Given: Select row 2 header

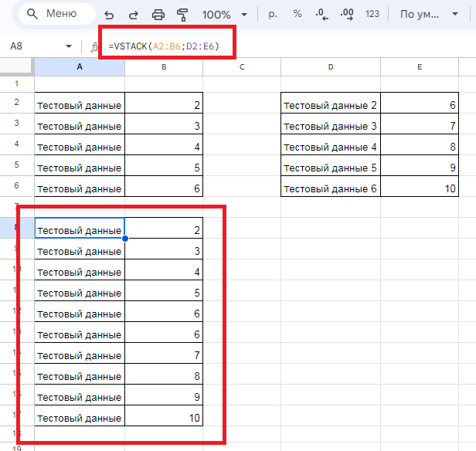Looking at the screenshot, I should [x=17, y=102].
